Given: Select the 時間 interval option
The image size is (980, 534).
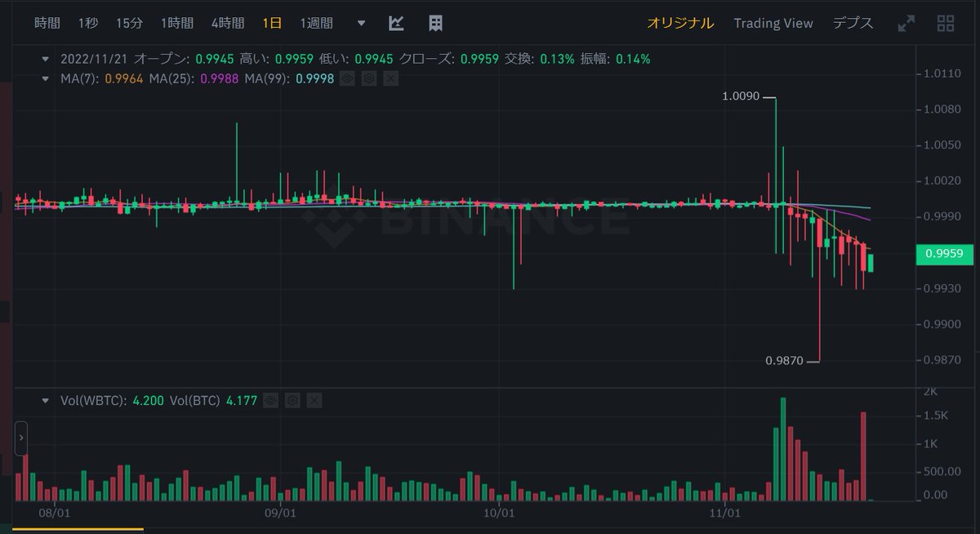Looking at the screenshot, I should [47, 23].
